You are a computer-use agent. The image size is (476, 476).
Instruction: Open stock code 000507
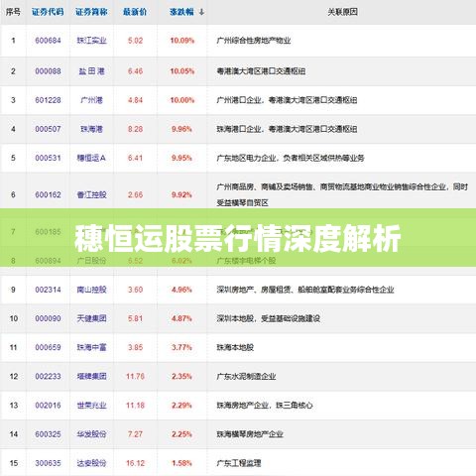coord(48,129)
